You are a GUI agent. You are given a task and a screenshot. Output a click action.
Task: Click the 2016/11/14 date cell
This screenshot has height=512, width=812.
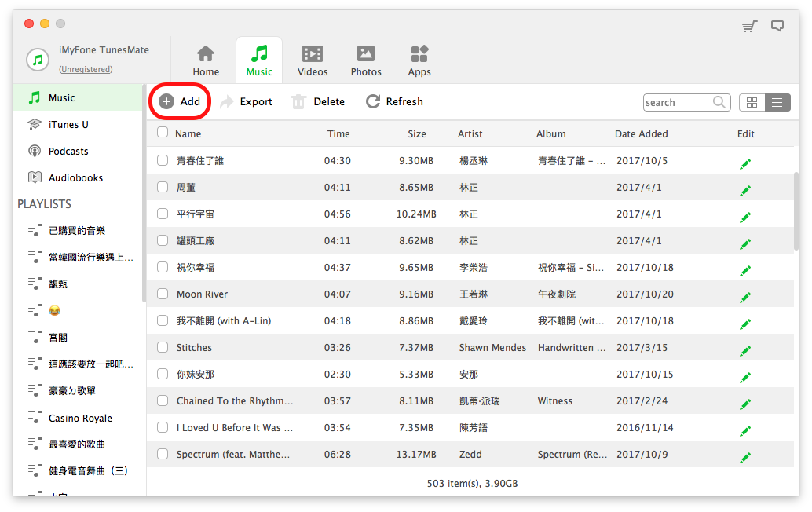pyautogui.click(x=645, y=428)
